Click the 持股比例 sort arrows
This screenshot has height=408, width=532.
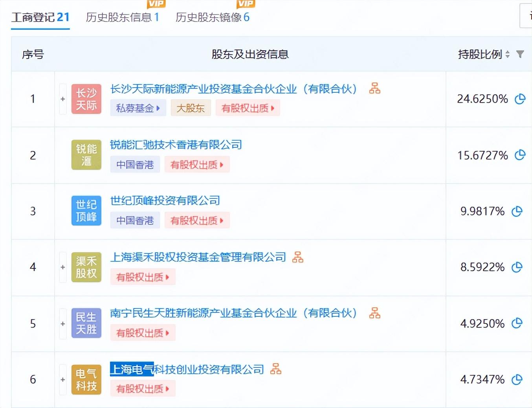tap(508, 54)
